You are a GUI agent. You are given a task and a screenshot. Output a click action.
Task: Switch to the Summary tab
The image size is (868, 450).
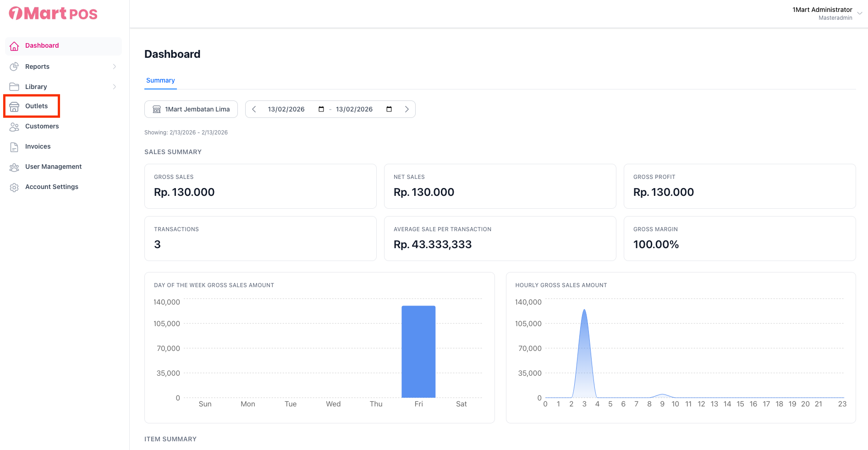[x=160, y=80]
